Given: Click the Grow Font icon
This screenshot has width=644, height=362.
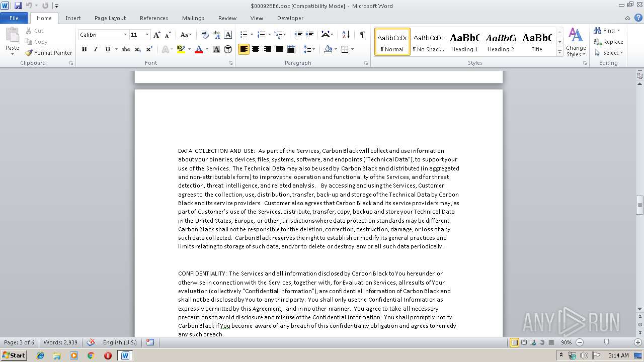Looking at the screenshot, I should click(157, 35).
